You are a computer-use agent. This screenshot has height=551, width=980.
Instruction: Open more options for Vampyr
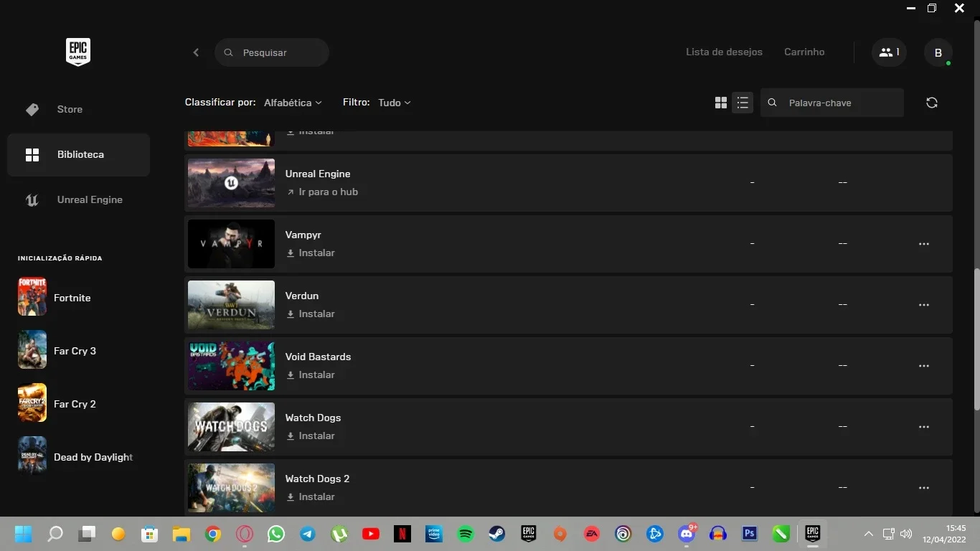click(924, 244)
